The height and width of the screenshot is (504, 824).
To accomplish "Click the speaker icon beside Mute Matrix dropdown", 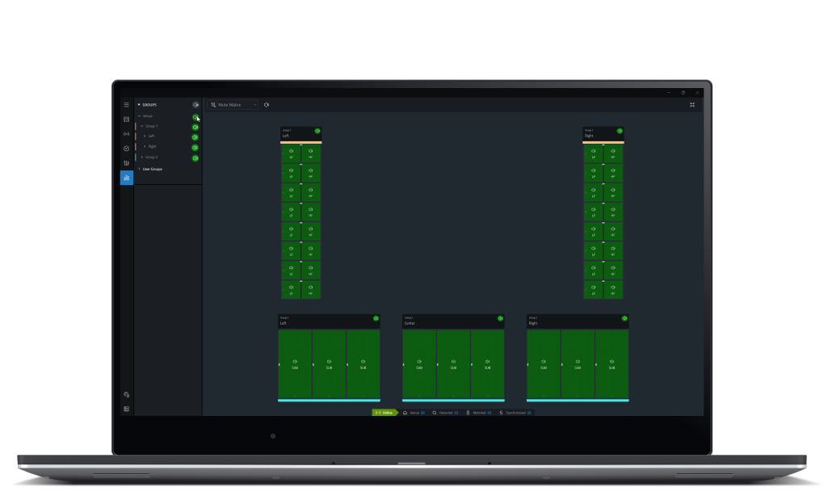I will [x=267, y=104].
